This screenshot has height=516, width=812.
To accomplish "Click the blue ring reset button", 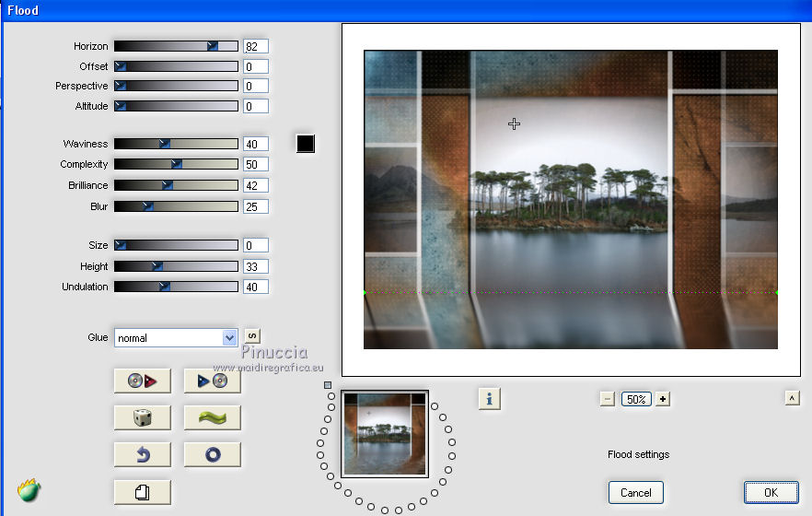I will 212,454.
